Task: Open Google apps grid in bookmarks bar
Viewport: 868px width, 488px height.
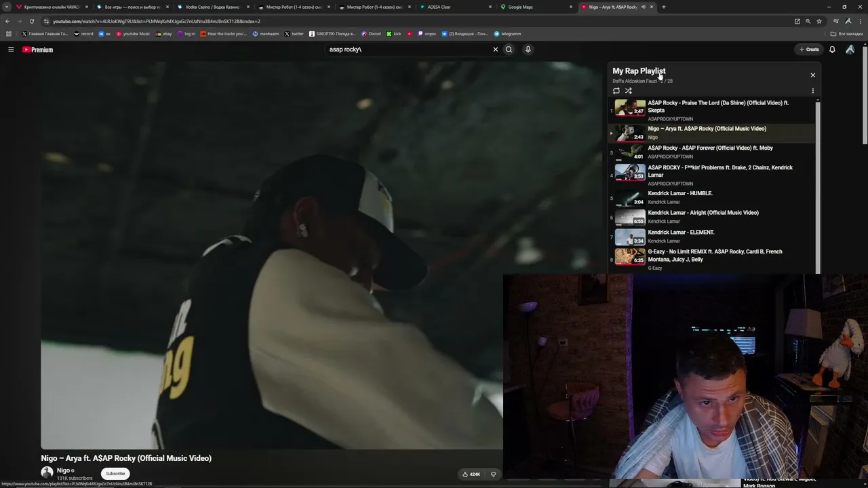Action: 9,34
